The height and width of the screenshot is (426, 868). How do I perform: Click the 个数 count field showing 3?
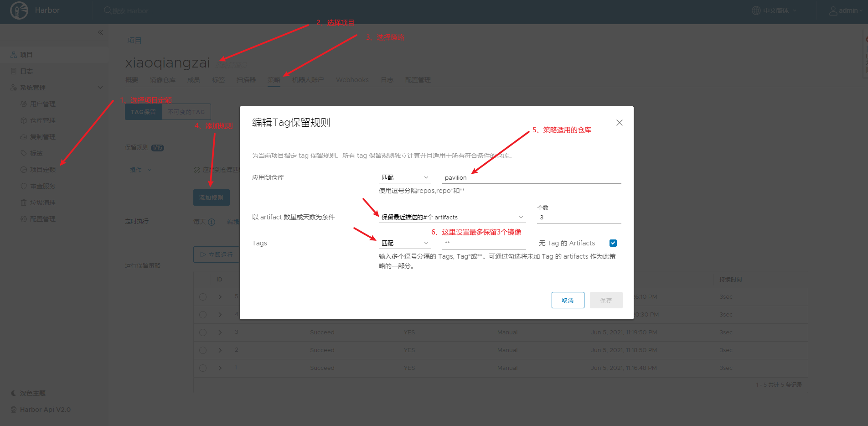click(579, 217)
